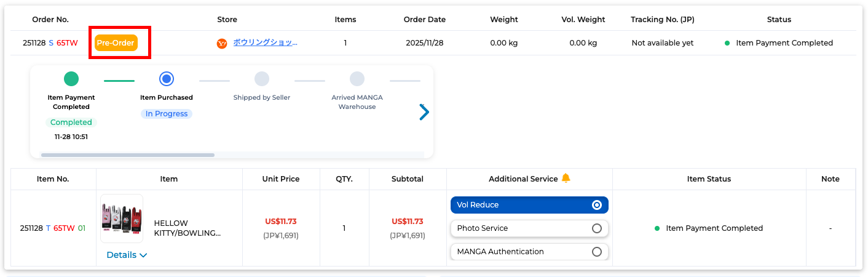Screen dimensions: 868x277
Task: Click the Additional Service bell icon
Action: 566,179
